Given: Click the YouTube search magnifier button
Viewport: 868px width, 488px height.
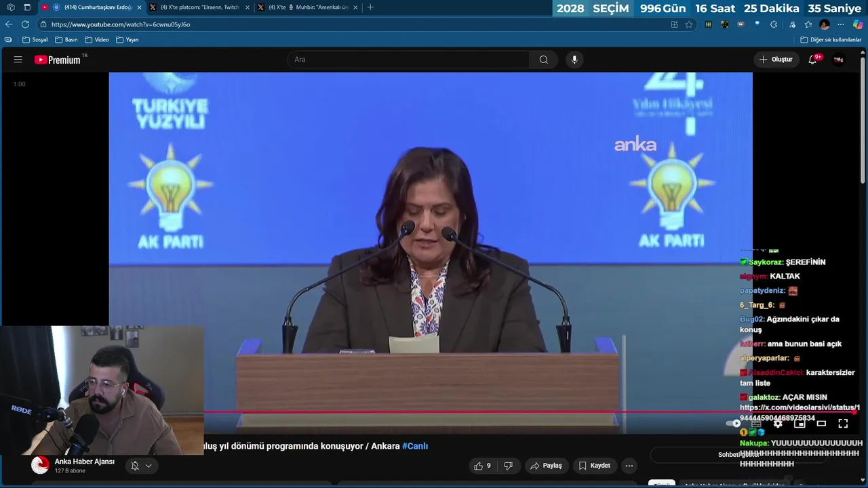Looking at the screenshot, I should pyautogui.click(x=543, y=60).
